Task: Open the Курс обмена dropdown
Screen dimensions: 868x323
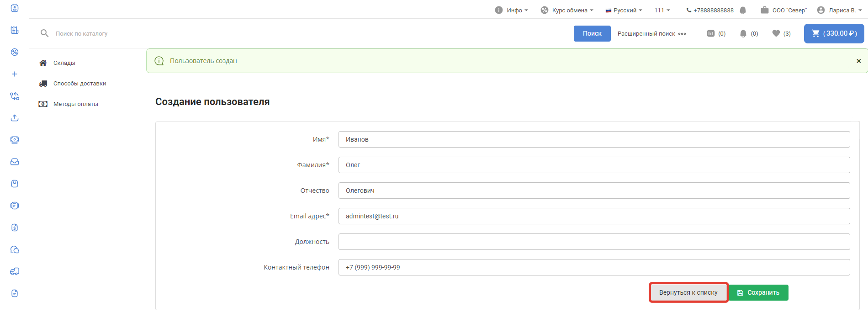Action: click(x=567, y=10)
